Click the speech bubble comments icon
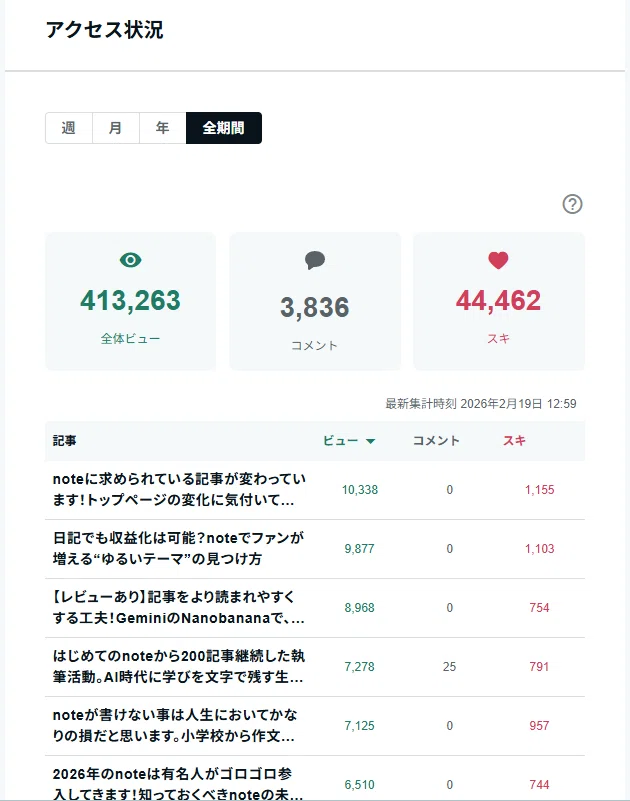This screenshot has width=630, height=801. (315, 260)
